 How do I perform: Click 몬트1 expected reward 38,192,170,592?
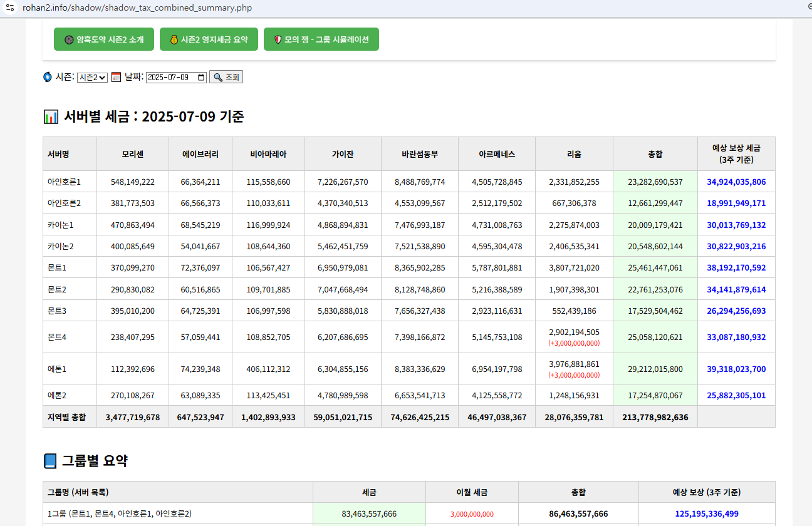tap(736, 268)
